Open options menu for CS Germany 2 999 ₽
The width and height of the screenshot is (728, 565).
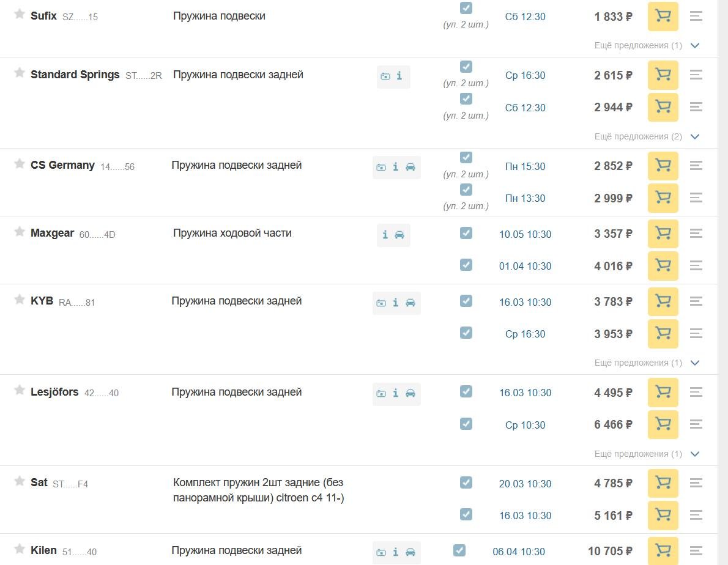[696, 198]
